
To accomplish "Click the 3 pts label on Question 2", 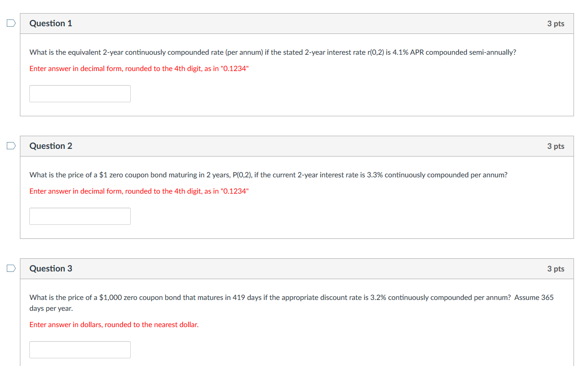I will pos(556,146).
